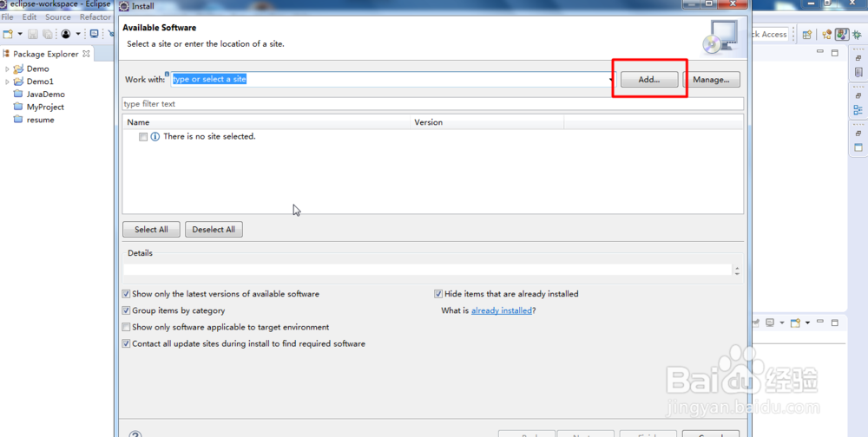This screenshot has height=437, width=868.
Task: Open Refactor menu in Eclipse window
Action: point(95,17)
